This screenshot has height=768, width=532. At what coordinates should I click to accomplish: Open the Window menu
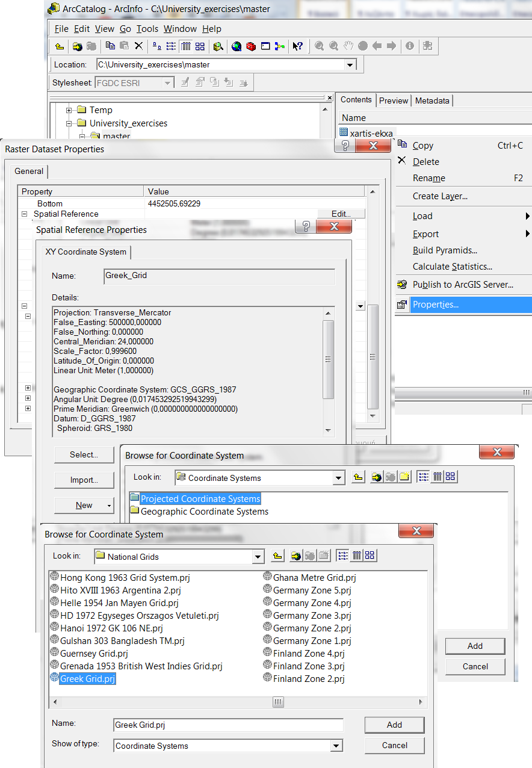pos(180,29)
